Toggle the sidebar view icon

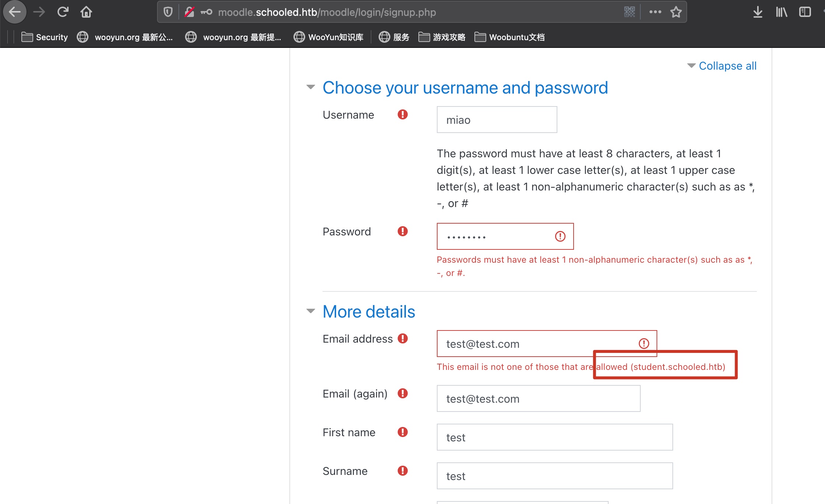(805, 12)
